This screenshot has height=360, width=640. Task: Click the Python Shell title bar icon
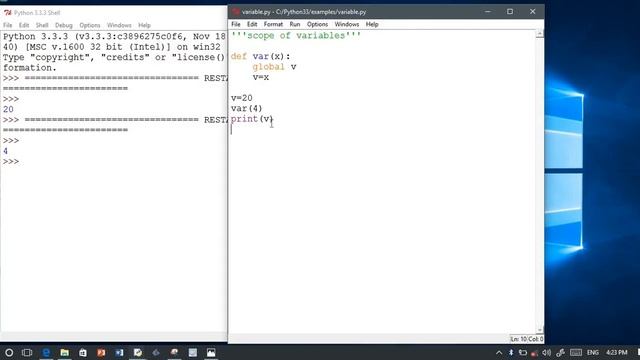pyautogui.click(x=7, y=13)
